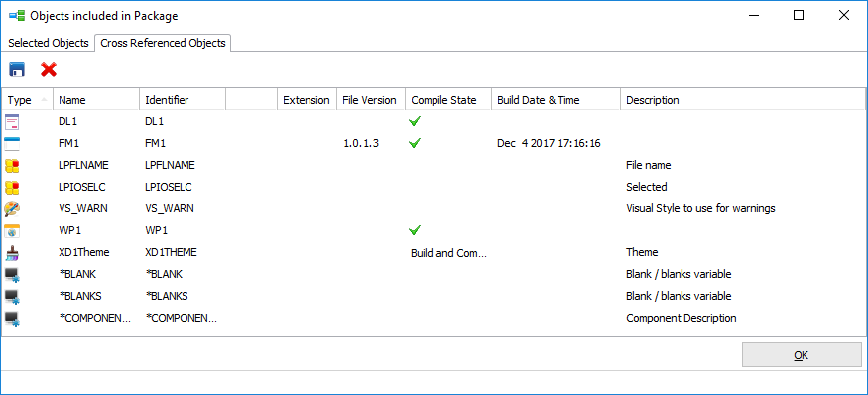Click the green compile checkmark for WP1
Viewport: 868px width, 395px height.
click(414, 230)
